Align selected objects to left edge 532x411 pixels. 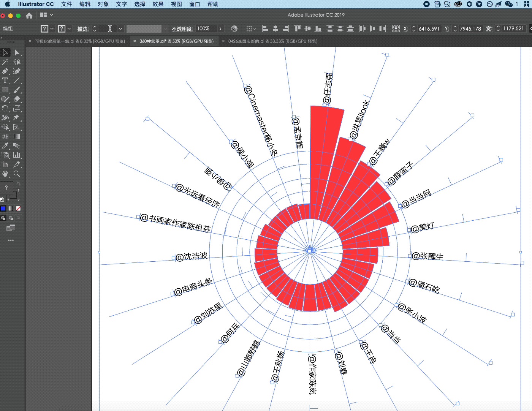click(x=265, y=28)
